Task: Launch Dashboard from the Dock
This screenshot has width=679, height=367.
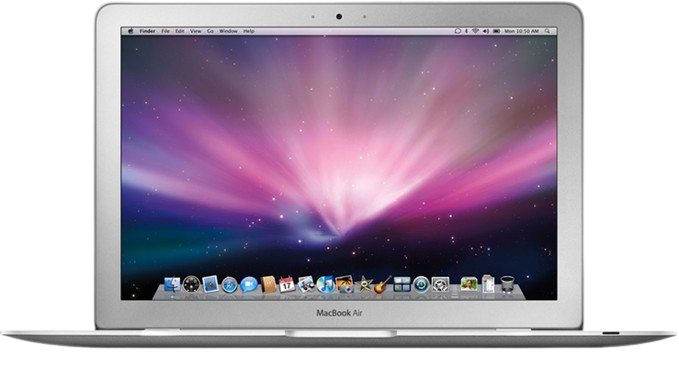Action: click(191, 284)
